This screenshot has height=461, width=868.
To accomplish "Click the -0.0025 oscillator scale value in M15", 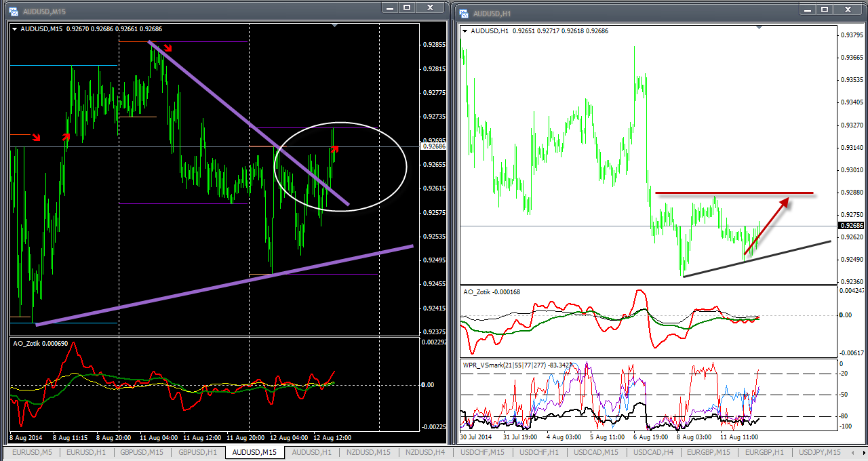I will (433, 426).
